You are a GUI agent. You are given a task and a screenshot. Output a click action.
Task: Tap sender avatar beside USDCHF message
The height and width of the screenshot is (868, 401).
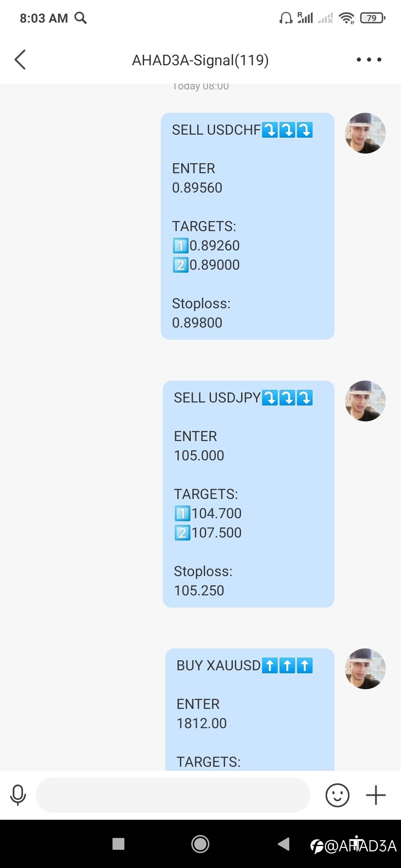tap(365, 133)
